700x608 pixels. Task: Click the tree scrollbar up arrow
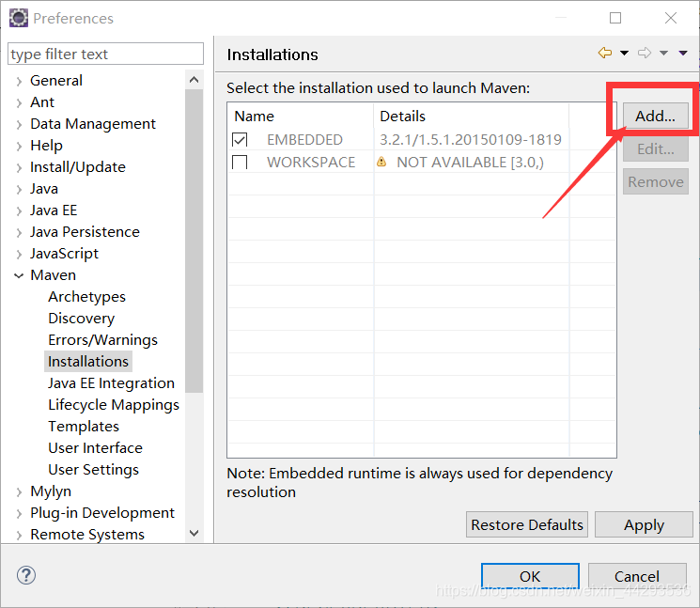[194, 80]
